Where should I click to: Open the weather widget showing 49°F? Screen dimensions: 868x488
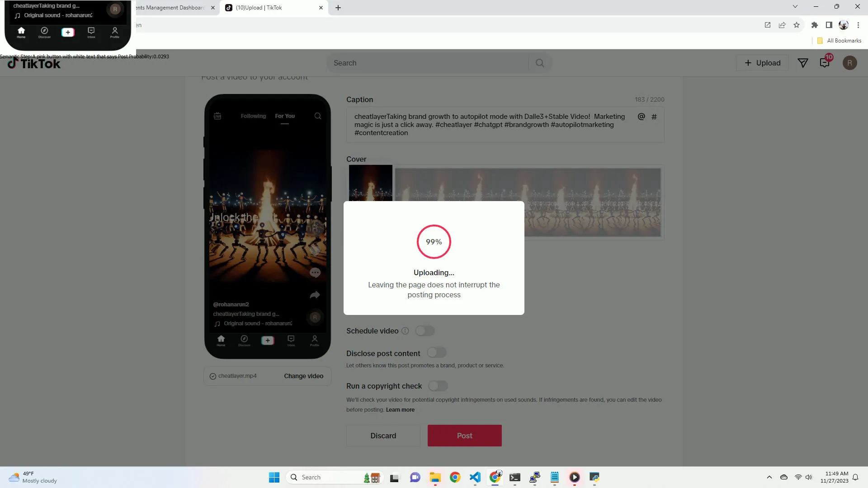[x=33, y=477]
